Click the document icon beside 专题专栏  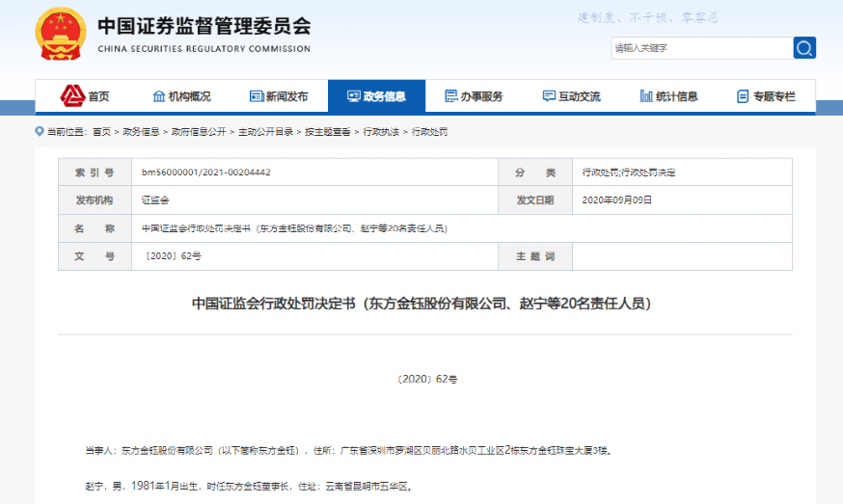pos(743,96)
